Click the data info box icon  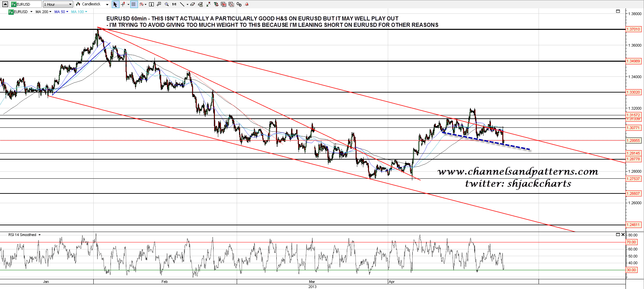point(151,4)
